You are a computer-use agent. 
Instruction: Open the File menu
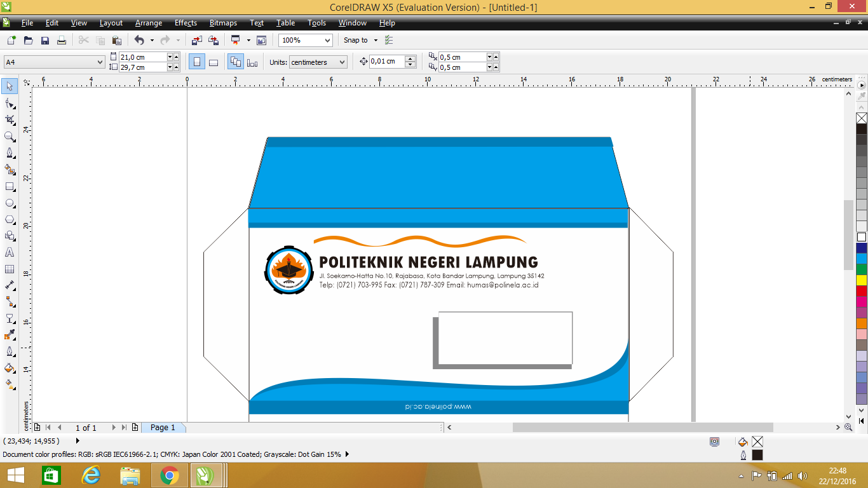click(27, 23)
